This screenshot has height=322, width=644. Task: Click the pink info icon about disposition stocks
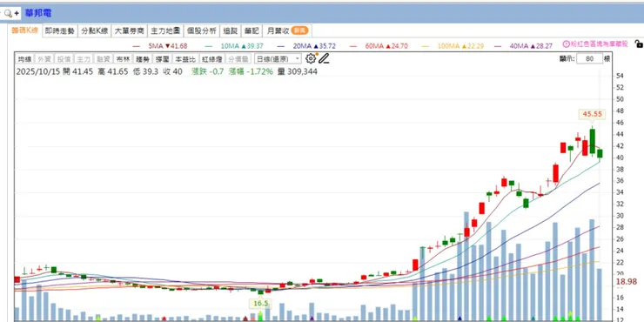click(566, 44)
